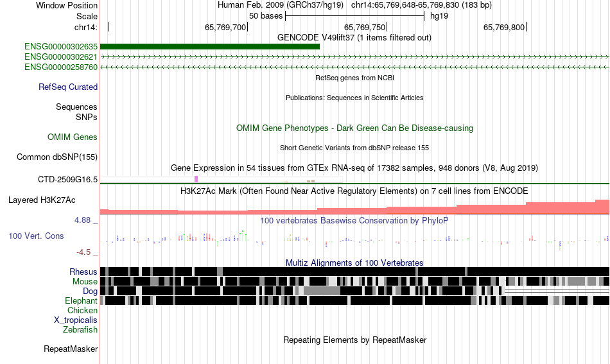Click the ENSG00000302621 gene label
The height and width of the screenshot is (364, 610).
click(61, 56)
